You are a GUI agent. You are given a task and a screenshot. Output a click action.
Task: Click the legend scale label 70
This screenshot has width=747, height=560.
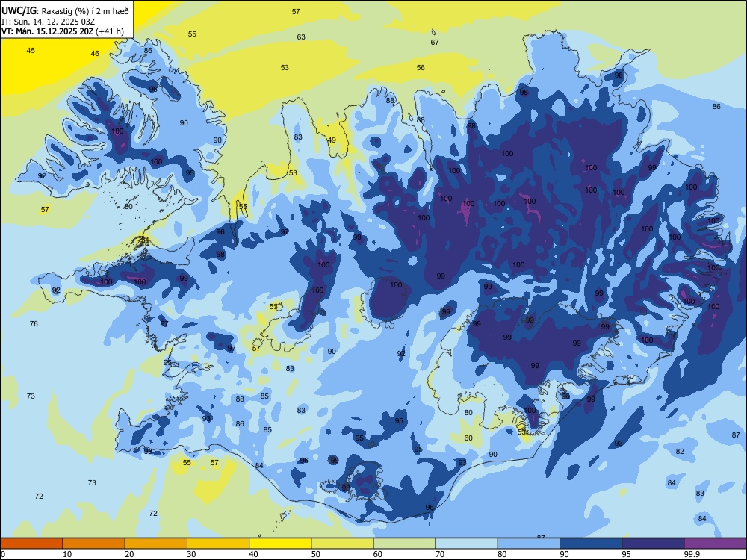click(x=440, y=554)
